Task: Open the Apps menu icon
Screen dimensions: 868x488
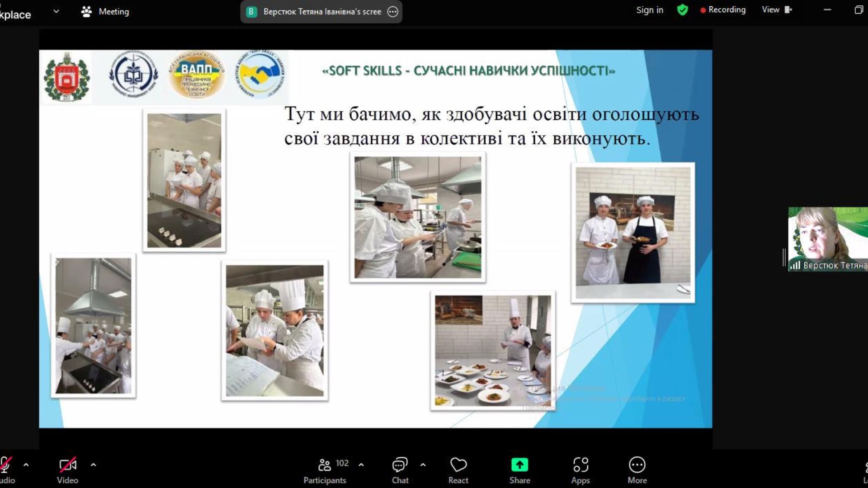Action: coord(580,465)
